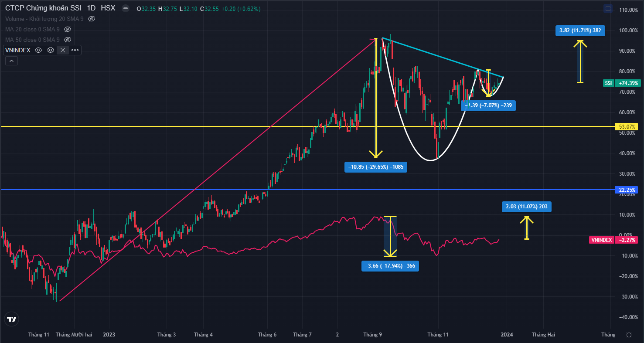Click 40.00% on the price scale
Viewport: 644px width, 343px height.
pos(628,153)
